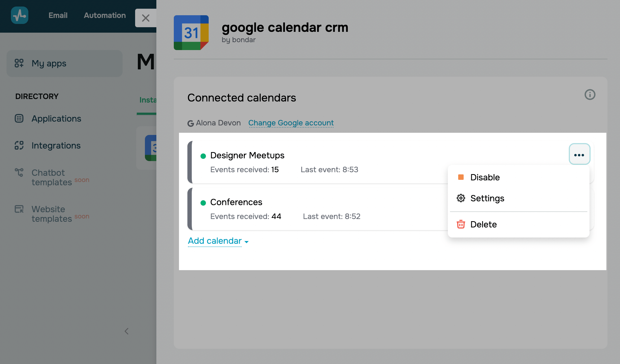The image size is (620, 364).
Task: Click the Designer Meetups green status dot
Action: tap(203, 156)
